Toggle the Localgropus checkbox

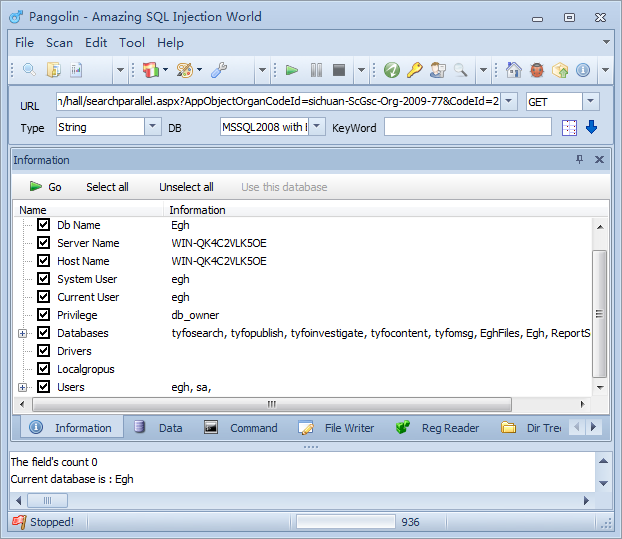click(43, 368)
